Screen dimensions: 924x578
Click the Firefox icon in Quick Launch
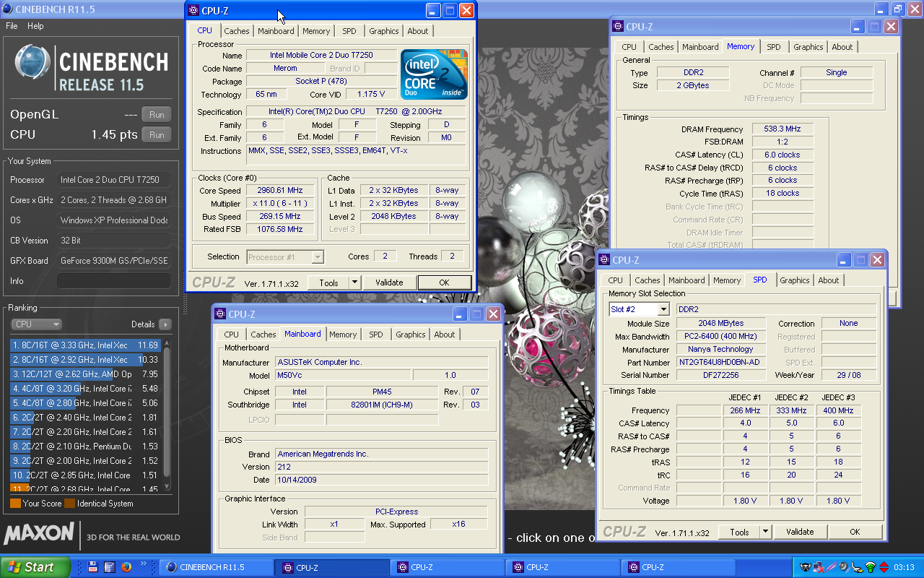point(126,567)
